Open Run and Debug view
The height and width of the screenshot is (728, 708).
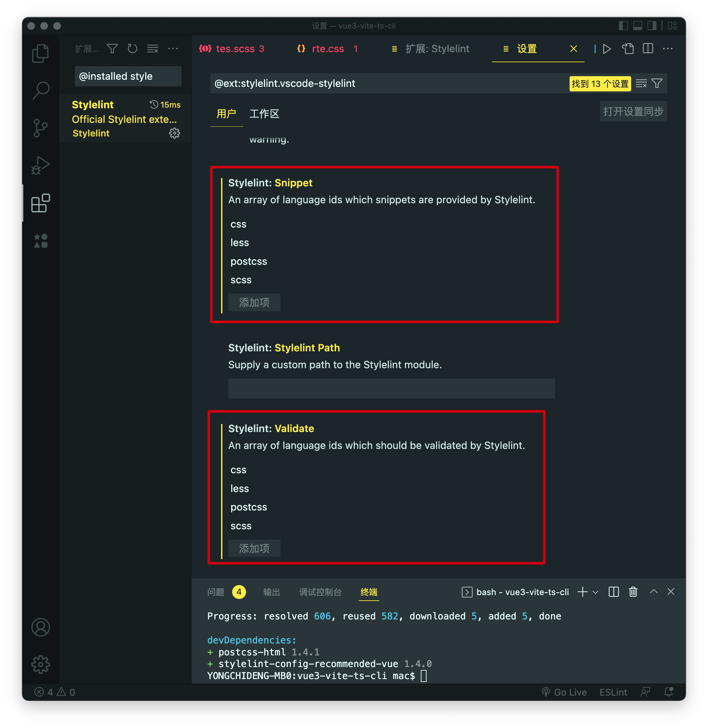point(40,165)
